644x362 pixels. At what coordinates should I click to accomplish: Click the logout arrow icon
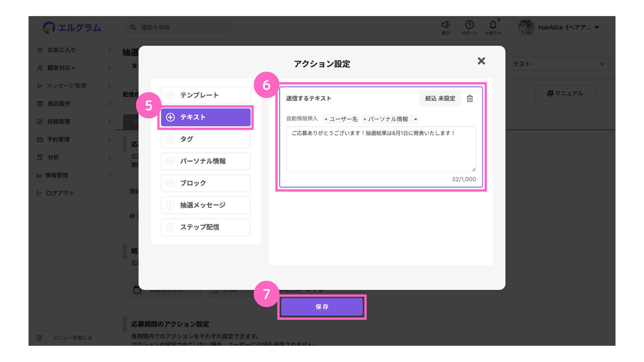point(39,193)
